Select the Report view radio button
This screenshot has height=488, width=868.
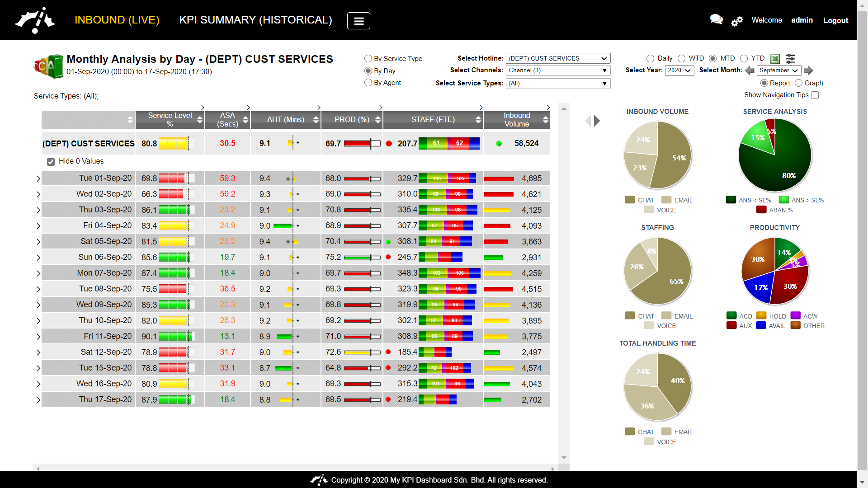764,83
